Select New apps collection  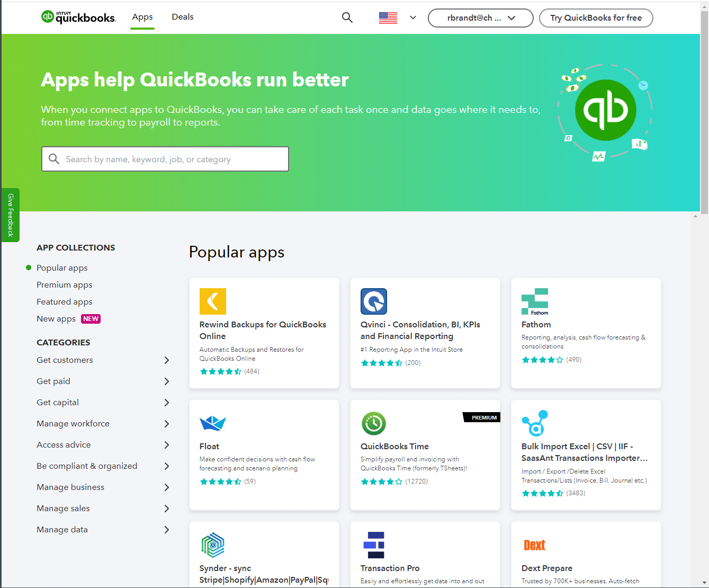(56, 319)
